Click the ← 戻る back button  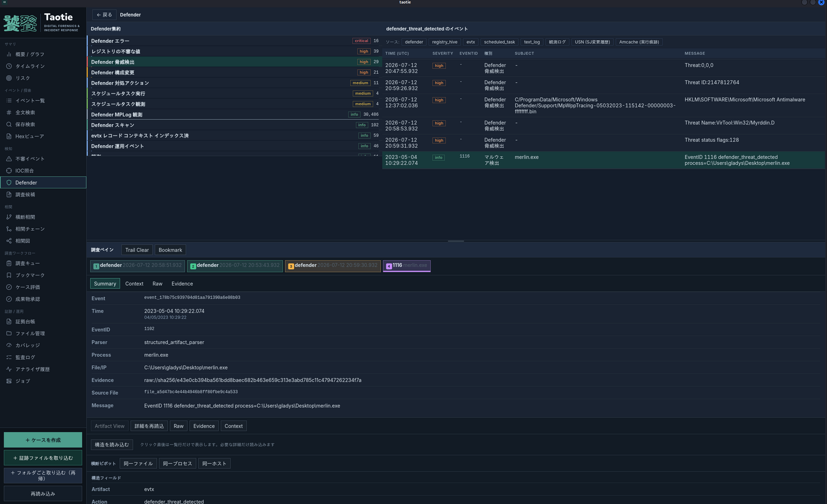tap(104, 15)
